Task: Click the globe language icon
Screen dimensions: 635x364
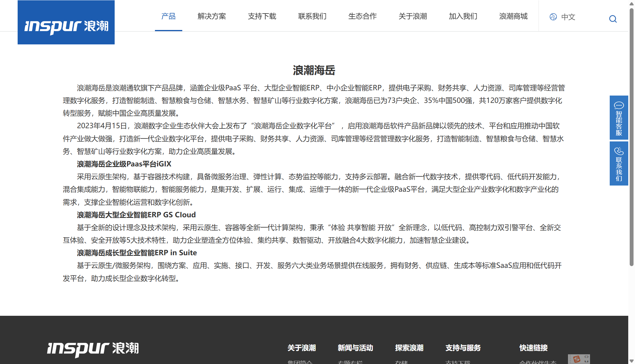Action: click(553, 17)
